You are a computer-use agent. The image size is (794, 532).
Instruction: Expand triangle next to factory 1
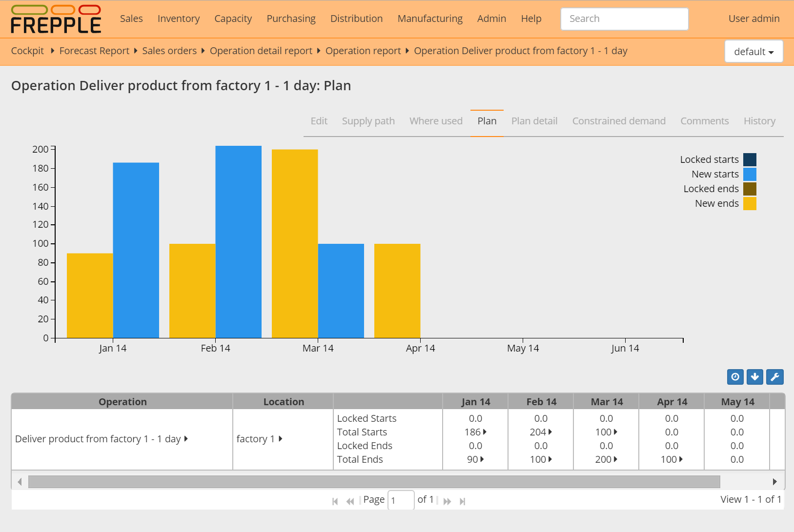[281, 439]
